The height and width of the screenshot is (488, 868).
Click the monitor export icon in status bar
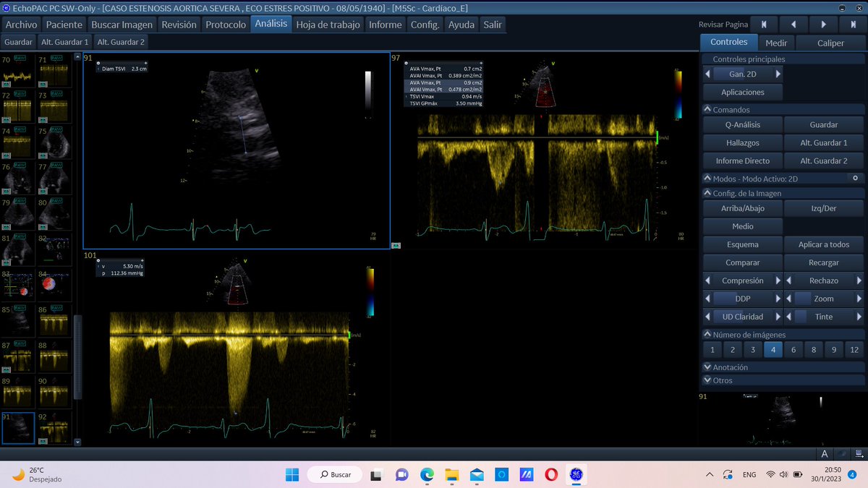coord(859,454)
